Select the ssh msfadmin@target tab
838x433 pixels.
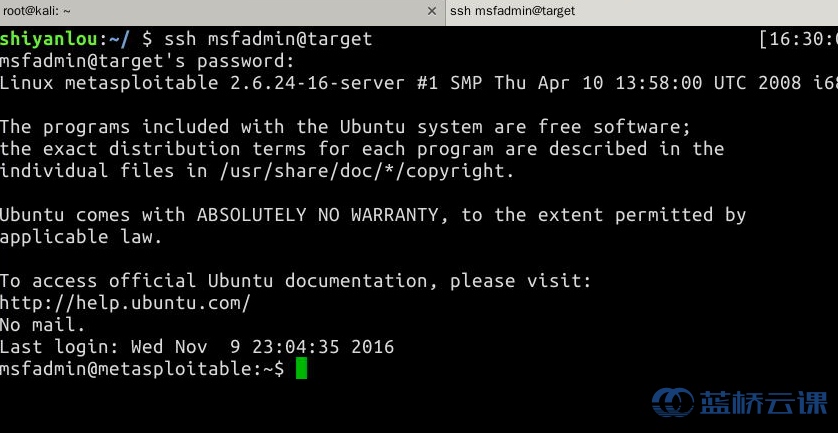(641, 11)
